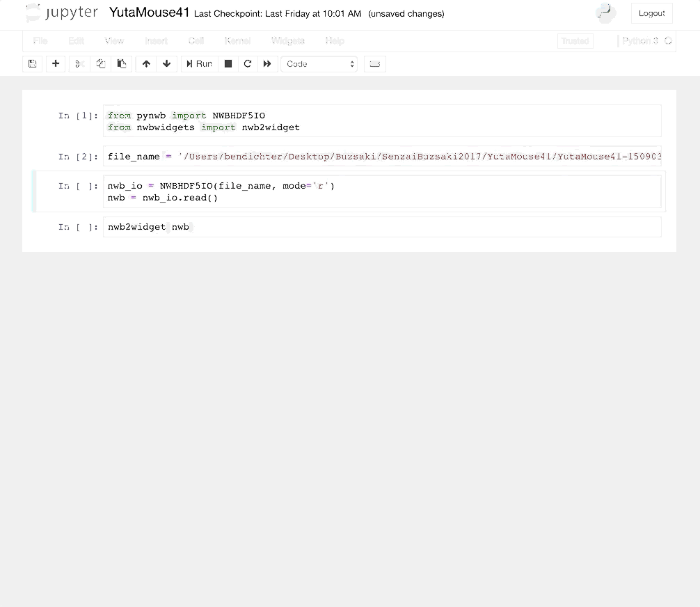The height and width of the screenshot is (607, 700).
Task: Click the Run button
Action: click(x=199, y=63)
